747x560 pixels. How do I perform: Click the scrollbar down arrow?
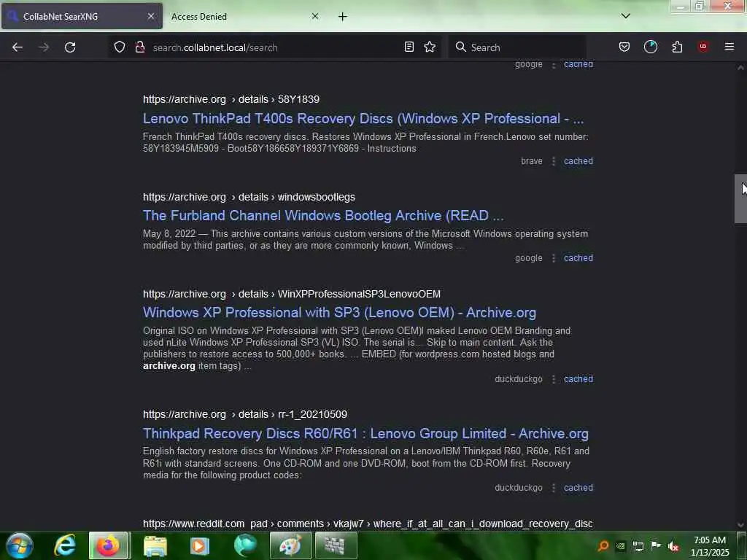pyautogui.click(x=740, y=525)
